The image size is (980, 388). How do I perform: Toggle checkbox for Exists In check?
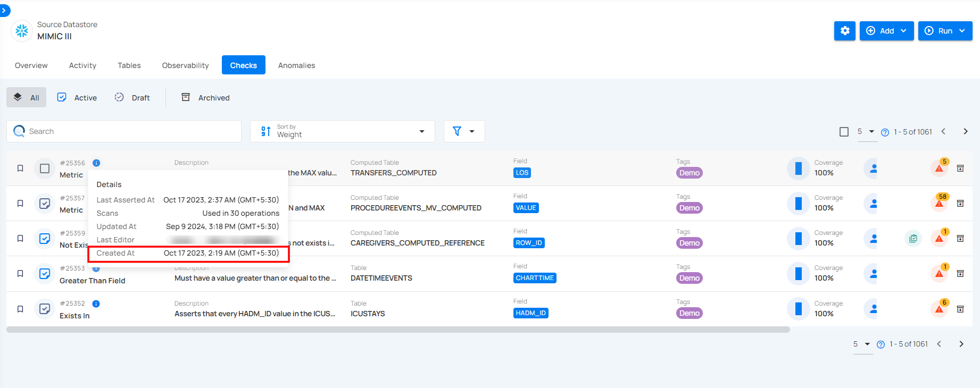point(45,309)
